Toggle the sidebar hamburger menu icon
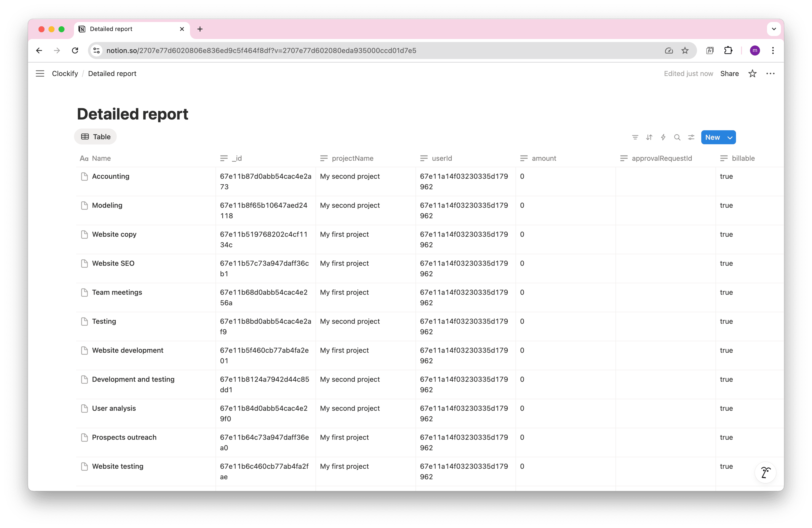 40,74
